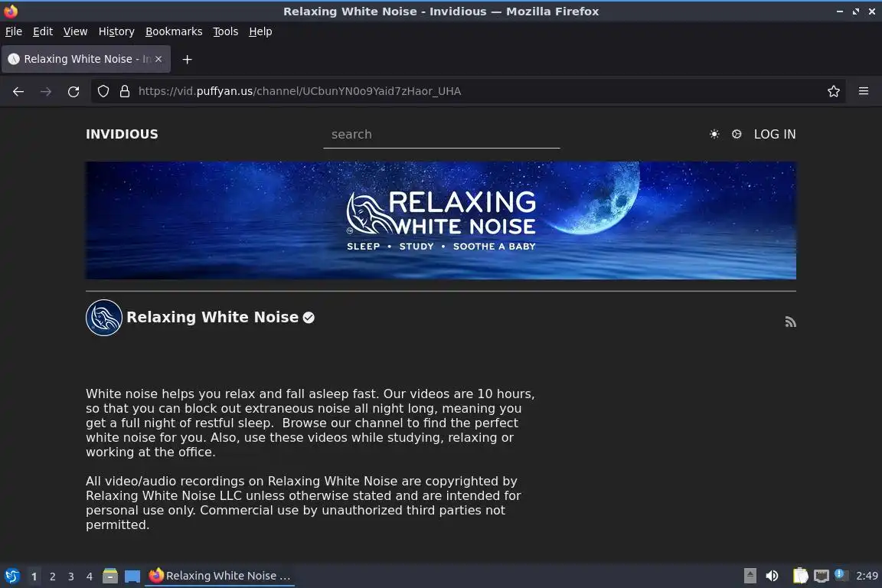Image resolution: width=882 pixels, height=588 pixels.
Task: Open a new tab with plus button
Action: (x=188, y=59)
